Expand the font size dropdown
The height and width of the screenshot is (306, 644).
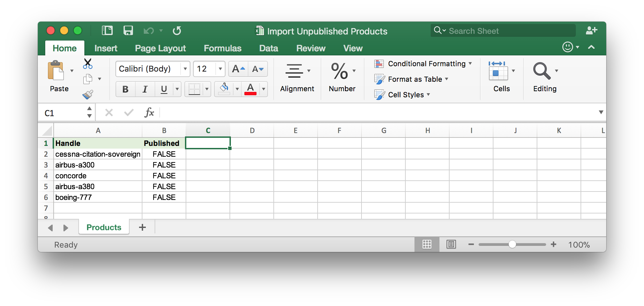(x=220, y=69)
